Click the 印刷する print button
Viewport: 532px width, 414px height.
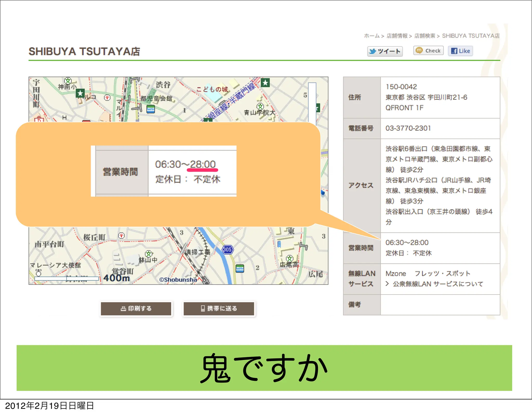[x=136, y=308]
